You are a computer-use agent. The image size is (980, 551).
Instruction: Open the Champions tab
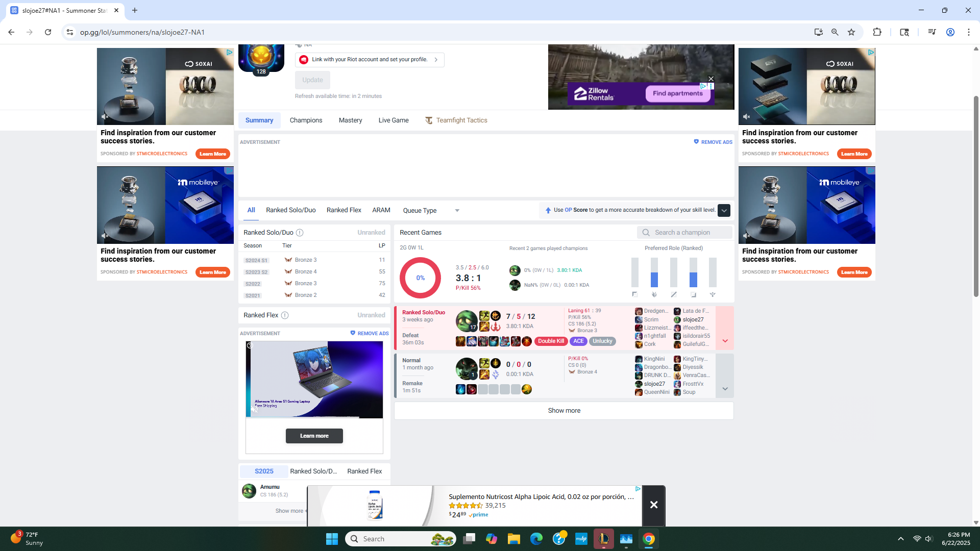(x=306, y=120)
